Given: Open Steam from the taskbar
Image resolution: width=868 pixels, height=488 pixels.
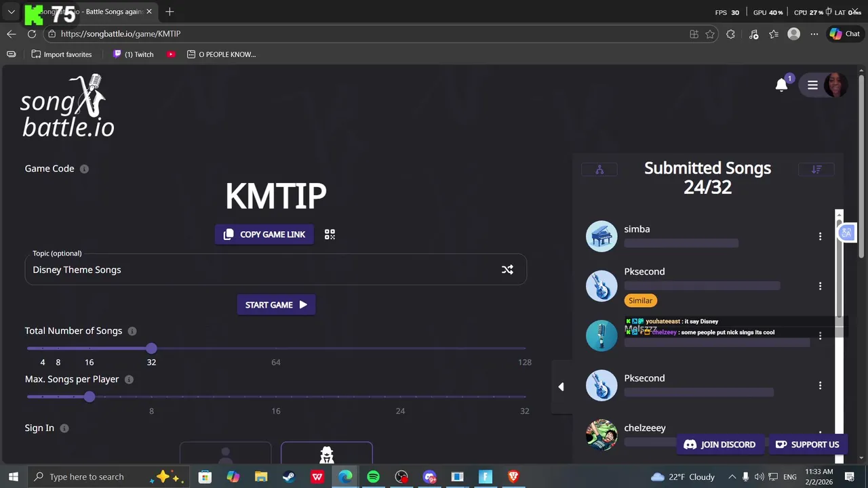Looking at the screenshot, I should 289,477.
